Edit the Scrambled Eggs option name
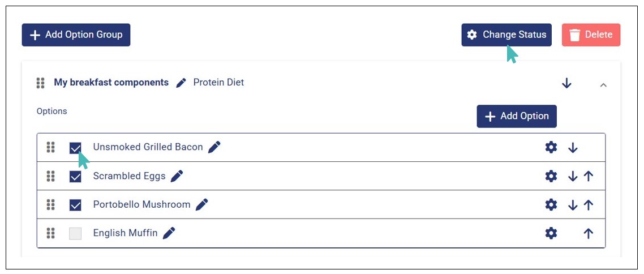Viewport: 644px width, 274px height. [x=177, y=176]
